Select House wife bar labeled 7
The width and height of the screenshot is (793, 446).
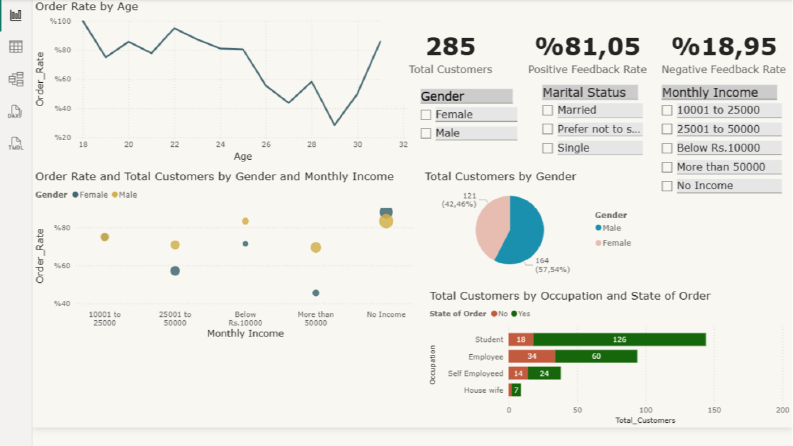[516, 390]
